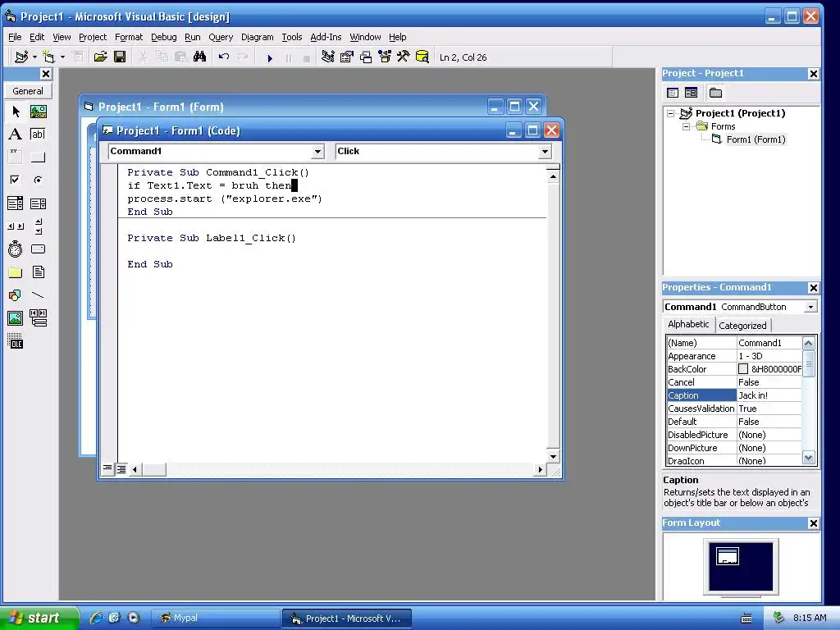The height and width of the screenshot is (630, 840).
Task: Click the Open Project folder icon
Action: [100, 57]
